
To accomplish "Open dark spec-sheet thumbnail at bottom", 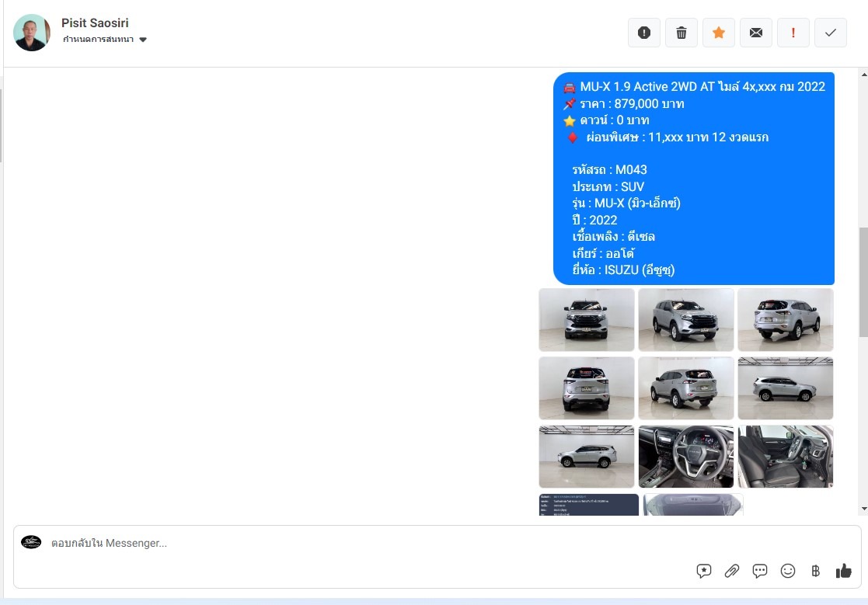I will point(588,505).
